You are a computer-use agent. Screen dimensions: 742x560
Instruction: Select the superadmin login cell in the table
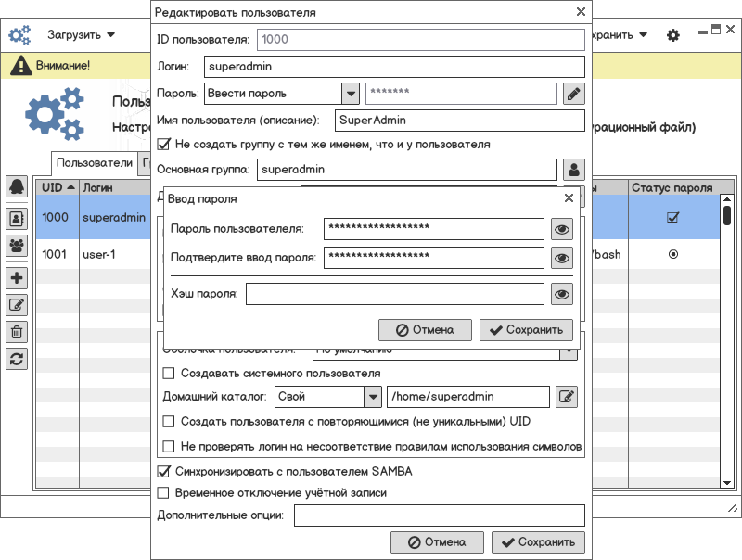(114, 217)
